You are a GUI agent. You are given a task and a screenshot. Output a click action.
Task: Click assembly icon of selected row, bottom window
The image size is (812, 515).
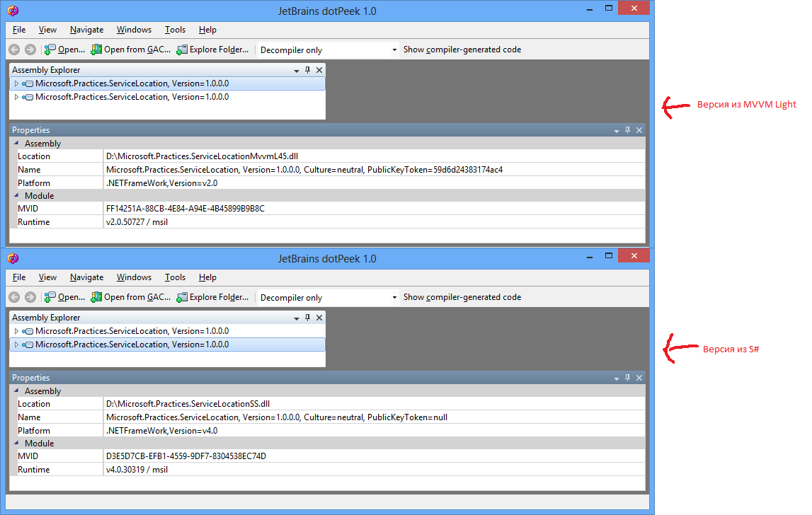tap(28, 345)
